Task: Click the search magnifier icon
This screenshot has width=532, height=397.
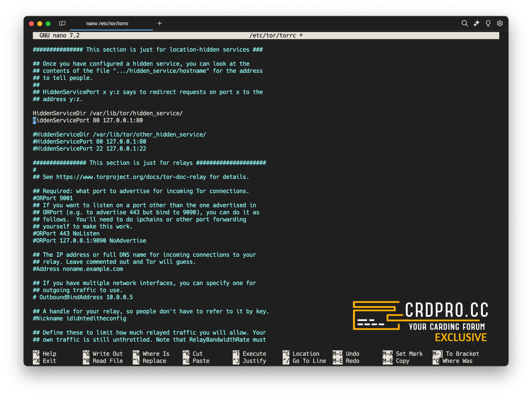Action: tap(464, 24)
